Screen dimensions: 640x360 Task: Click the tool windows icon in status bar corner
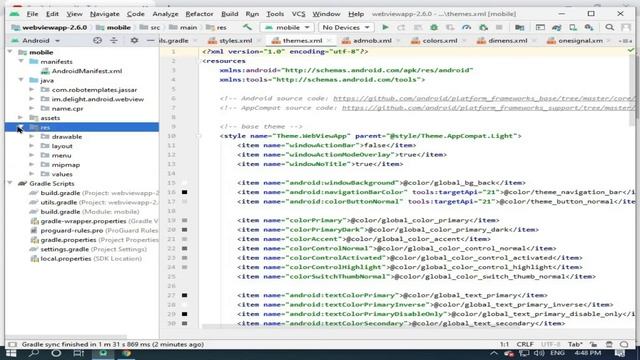[x=12, y=344]
